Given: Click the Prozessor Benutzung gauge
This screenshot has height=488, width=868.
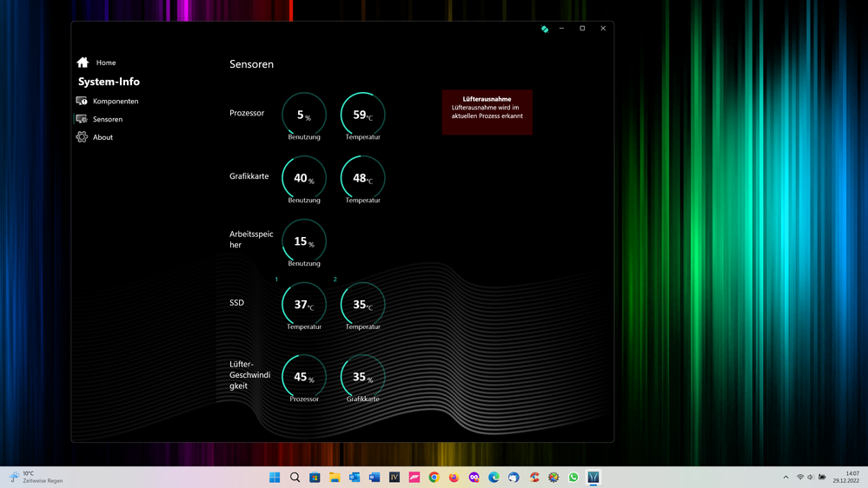Looking at the screenshot, I should pos(304,115).
